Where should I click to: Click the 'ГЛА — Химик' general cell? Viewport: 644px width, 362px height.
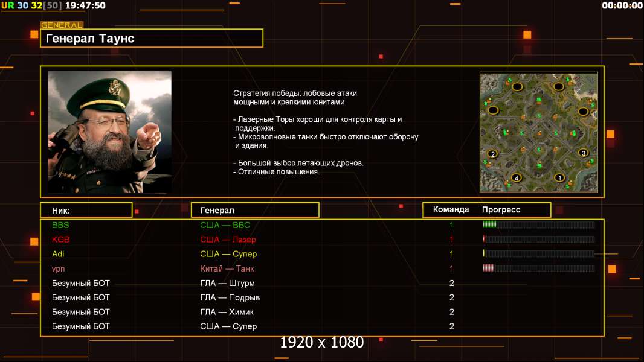(x=227, y=311)
